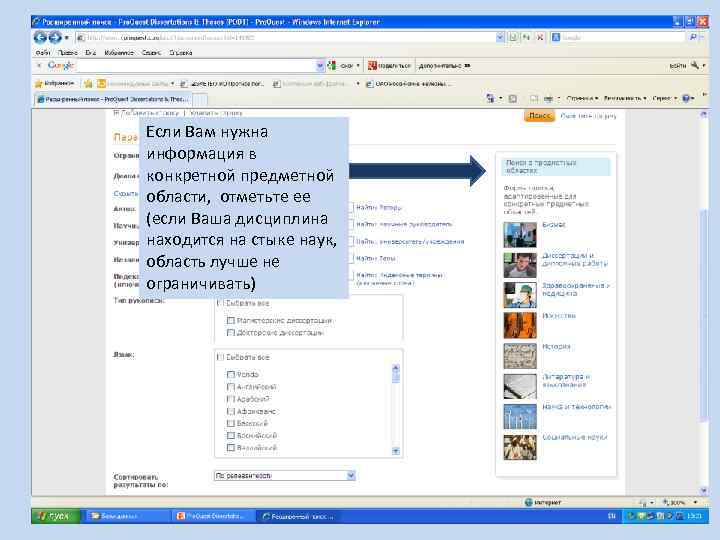Click the Google logo on toolbar
The image size is (720, 540).
61,66
